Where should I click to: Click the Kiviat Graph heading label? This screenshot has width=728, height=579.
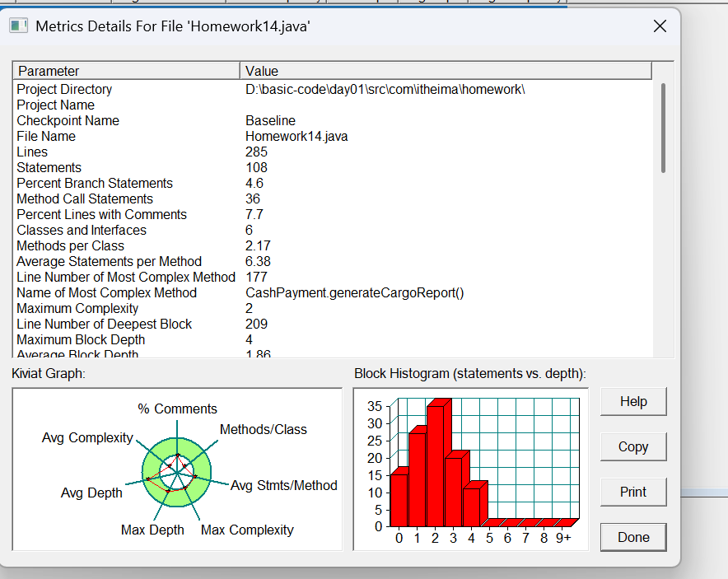[x=49, y=373]
